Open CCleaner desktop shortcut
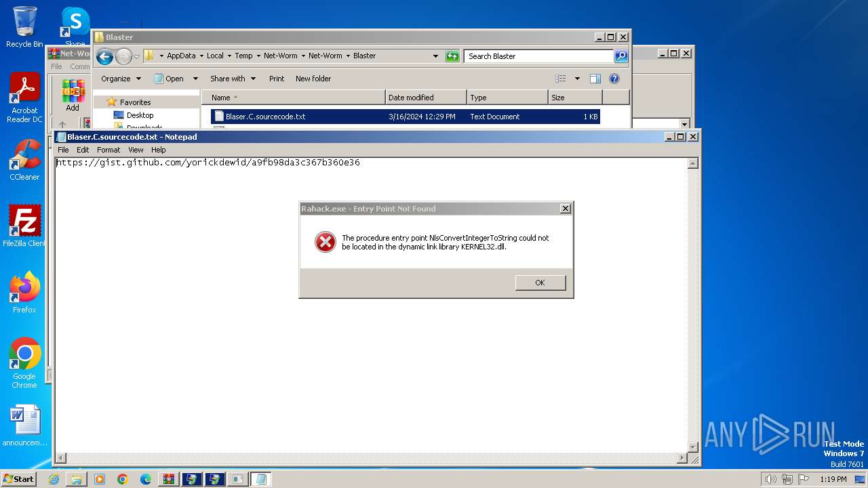868x488 pixels. 24,161
